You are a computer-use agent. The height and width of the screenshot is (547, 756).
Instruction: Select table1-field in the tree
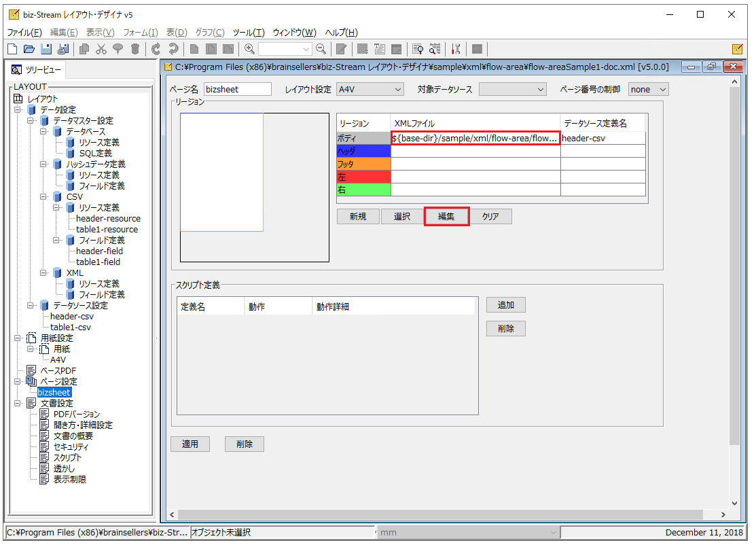pos(98,262)
